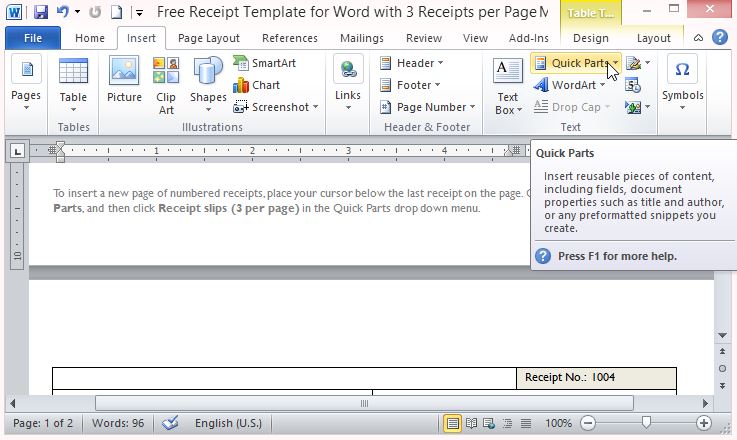The image size is (737, 440).
Task: Click the 100% zoom level button
Action: point(558,424)
